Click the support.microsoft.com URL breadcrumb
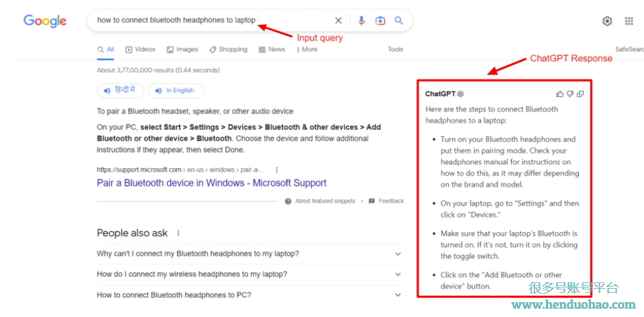The height and width of the screenshot is (317, 644). click(x=181, y=170)
